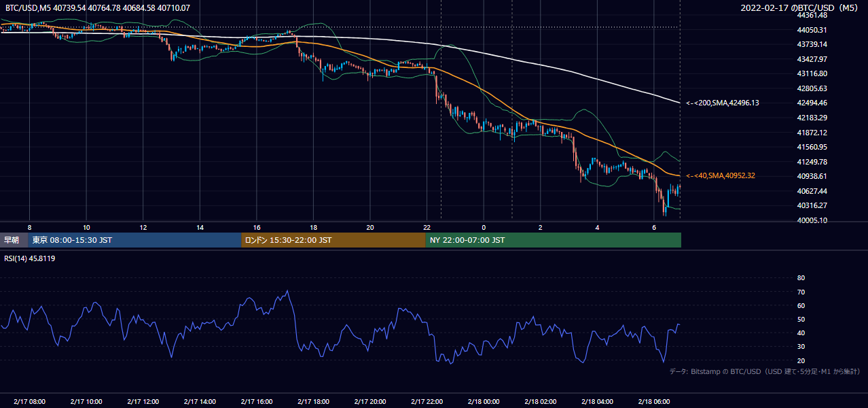
Task: Click price axis value 40005.10
Action: pyautogui.click(x=812, y=220)
